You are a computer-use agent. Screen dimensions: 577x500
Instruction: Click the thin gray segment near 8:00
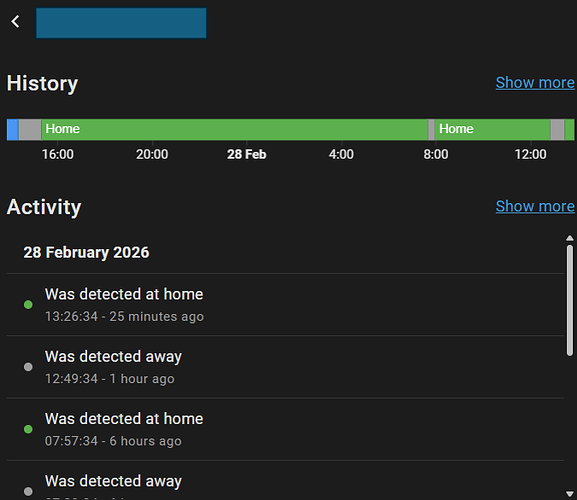[x=431, y=129]
